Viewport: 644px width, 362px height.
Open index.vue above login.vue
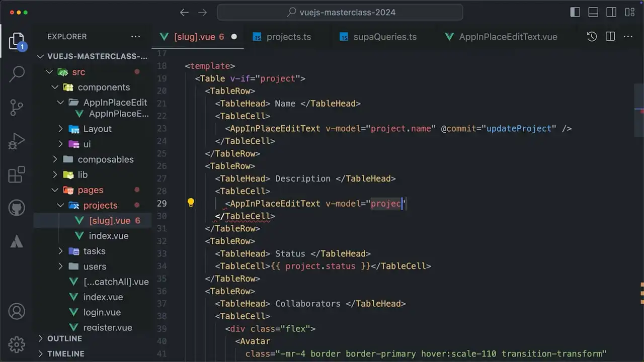[x=93, y=297]
